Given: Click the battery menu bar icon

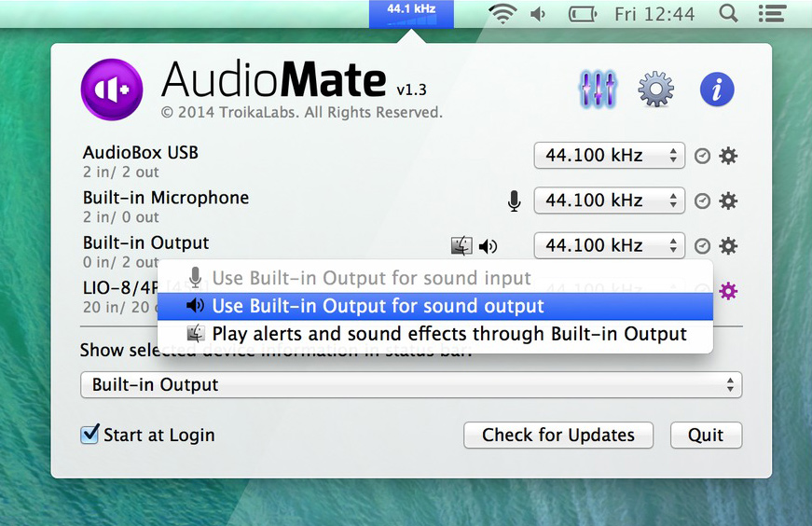Looking at the screenshot, I should [583, 14].
